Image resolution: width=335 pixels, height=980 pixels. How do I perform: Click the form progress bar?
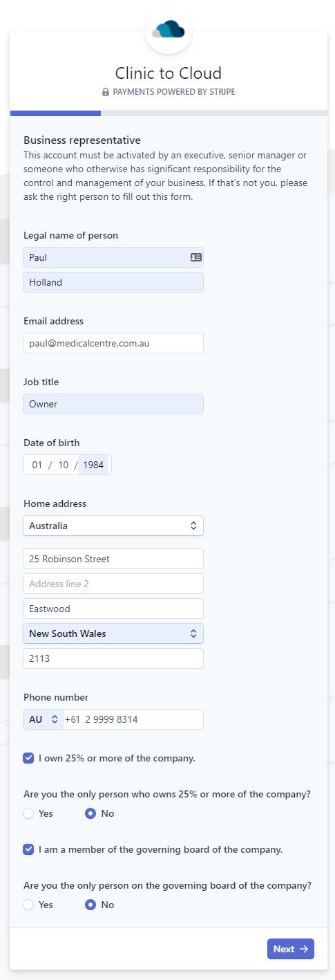tap(169, 113)
